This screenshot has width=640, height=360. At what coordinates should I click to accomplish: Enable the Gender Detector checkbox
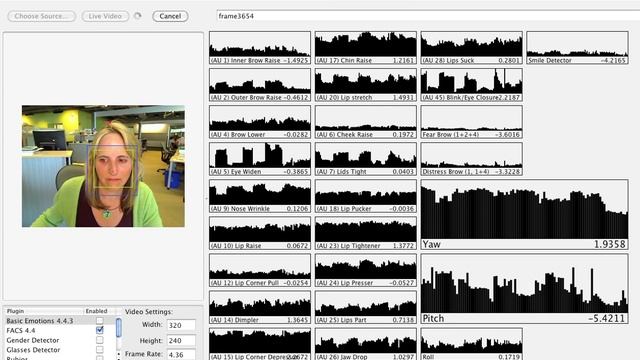tap(100, 340)
